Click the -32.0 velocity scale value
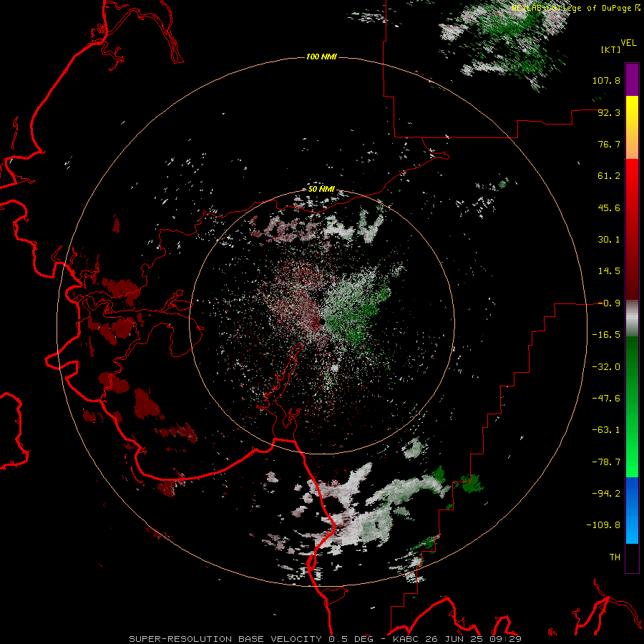The image size is (644, 644). 606,367
